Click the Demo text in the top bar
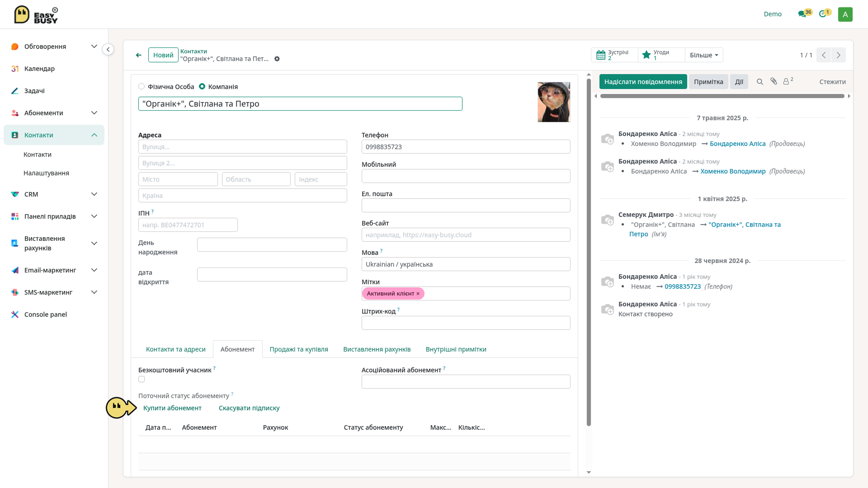 [773, 14]
